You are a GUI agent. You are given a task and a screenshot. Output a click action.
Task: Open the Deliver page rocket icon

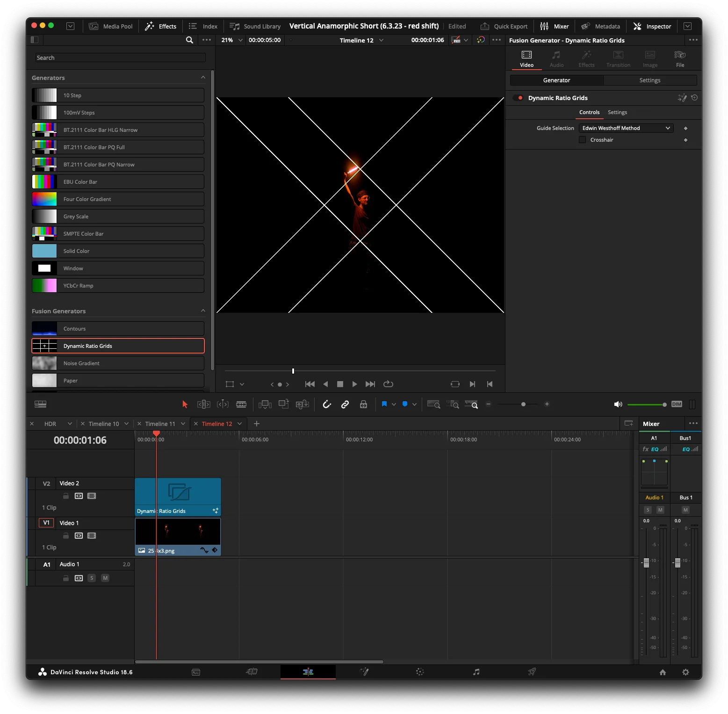532,672
